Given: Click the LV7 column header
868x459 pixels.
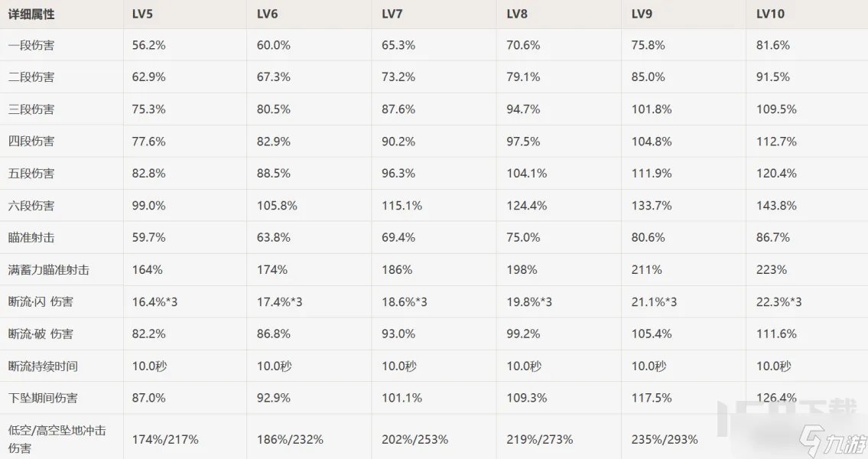Looking at the screenshot, I should tap(392, 14).
